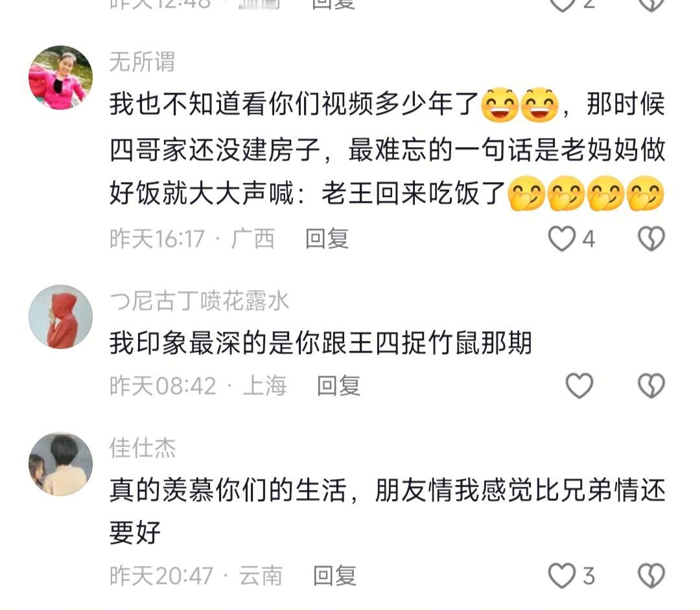
Task: Tap broken heart on top partial comment
Action: coord(651,5)
